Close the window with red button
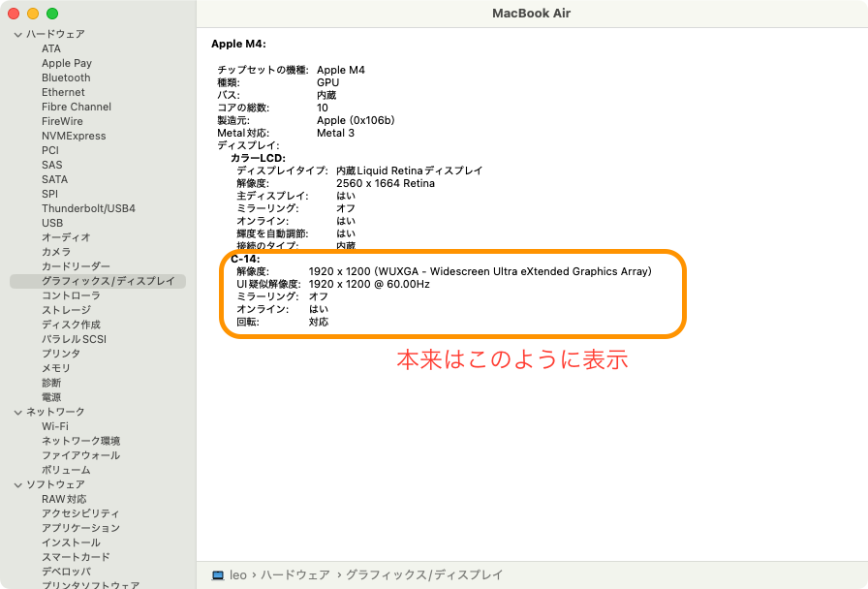Viewport: 868px width, 589px height. 14,14
